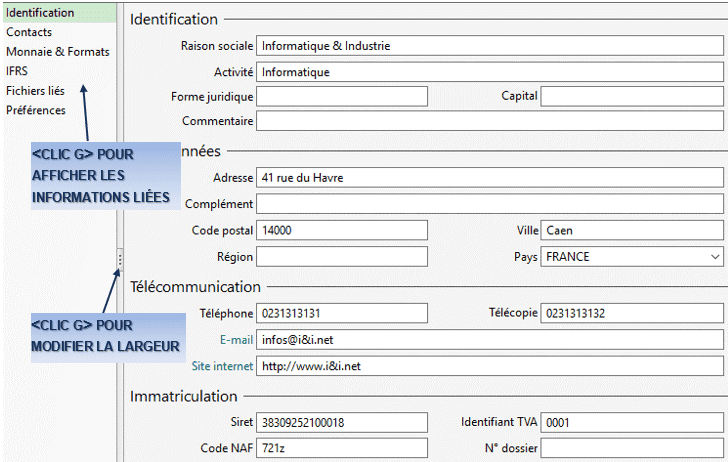The height and width of the screenshot is (462, 728).
Task: Click the Adresse field
Action: point(490,177)
